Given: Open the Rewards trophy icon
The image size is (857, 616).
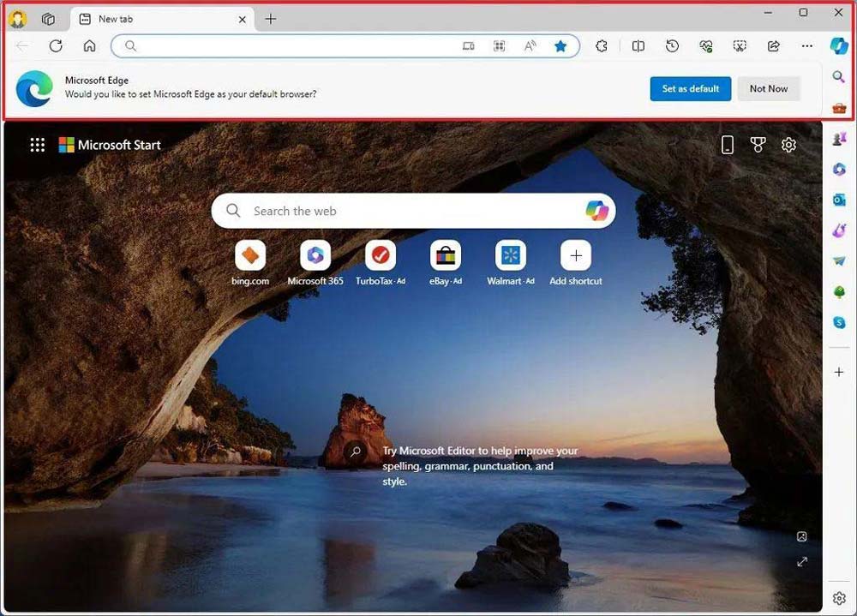Looking at the screenshot, I should click(x=758, y=145).
